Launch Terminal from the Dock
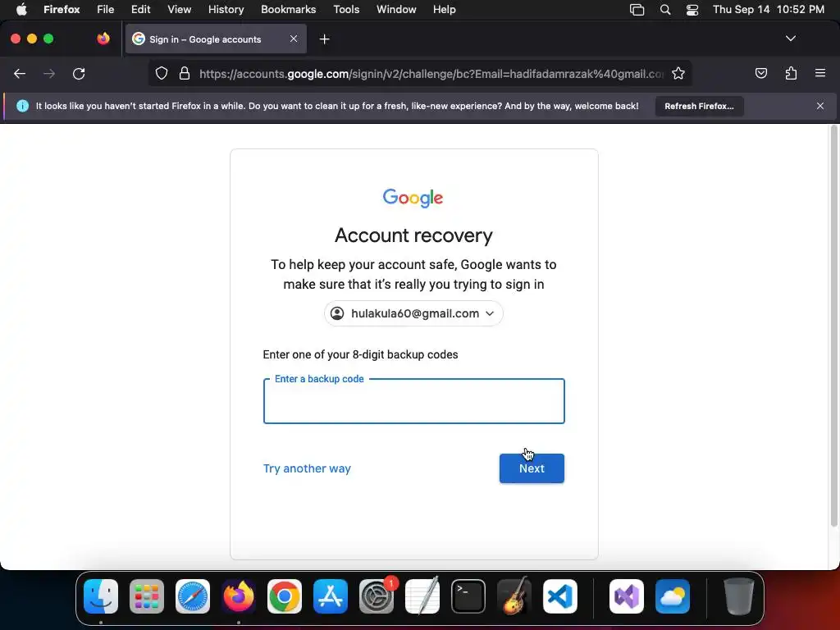 pyautogui.click(x=468, y=596)
